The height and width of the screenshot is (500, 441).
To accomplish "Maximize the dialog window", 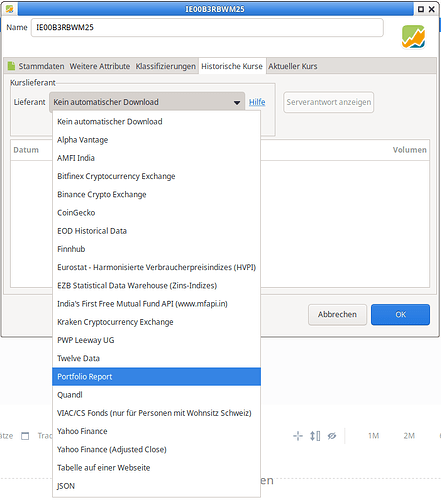I will pyautogui.click(x=421, y=9).
